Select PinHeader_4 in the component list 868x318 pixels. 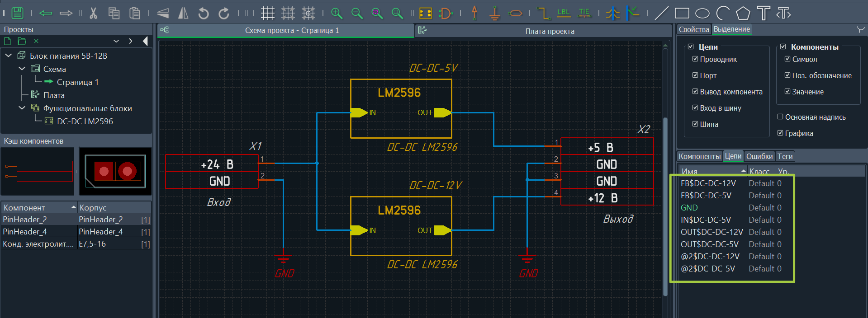point(25,232)
